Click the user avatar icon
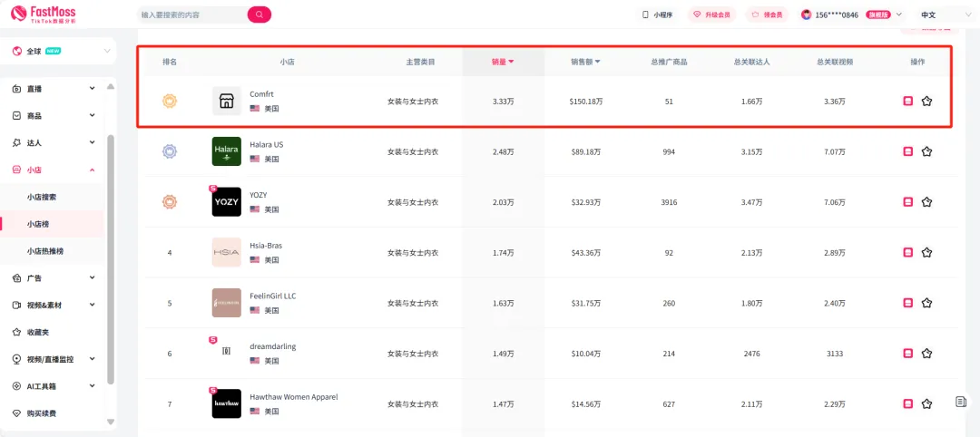Image resolution: width=980 pixels, height=437 pixels. pyautogui.click(x=807, y=15)
